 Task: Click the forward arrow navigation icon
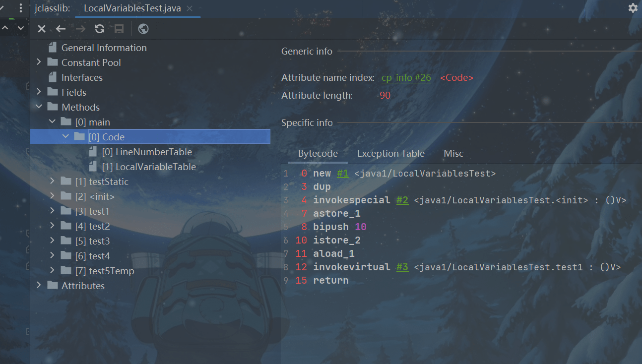(80, 29)
